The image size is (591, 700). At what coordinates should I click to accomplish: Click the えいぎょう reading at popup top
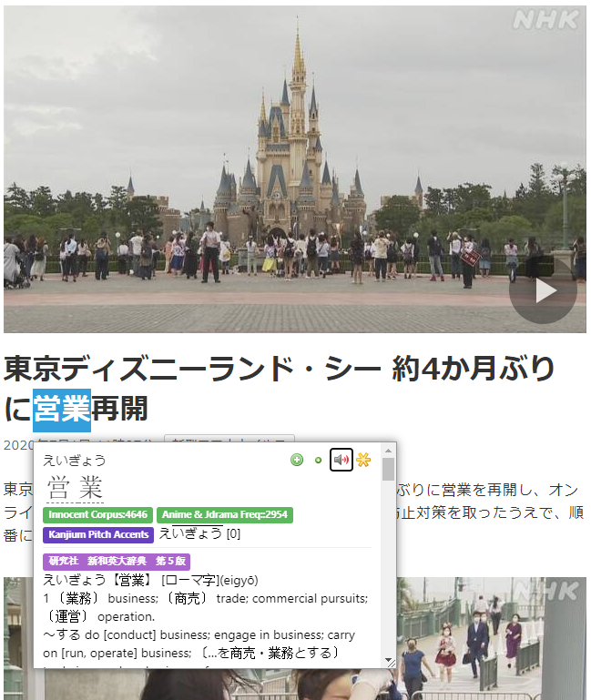point(75,461)
